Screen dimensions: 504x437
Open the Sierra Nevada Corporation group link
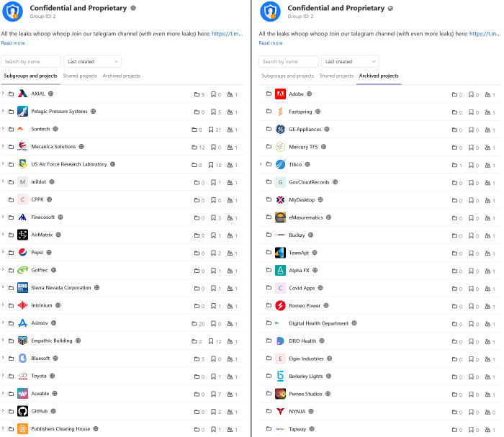tap(61, 287)
